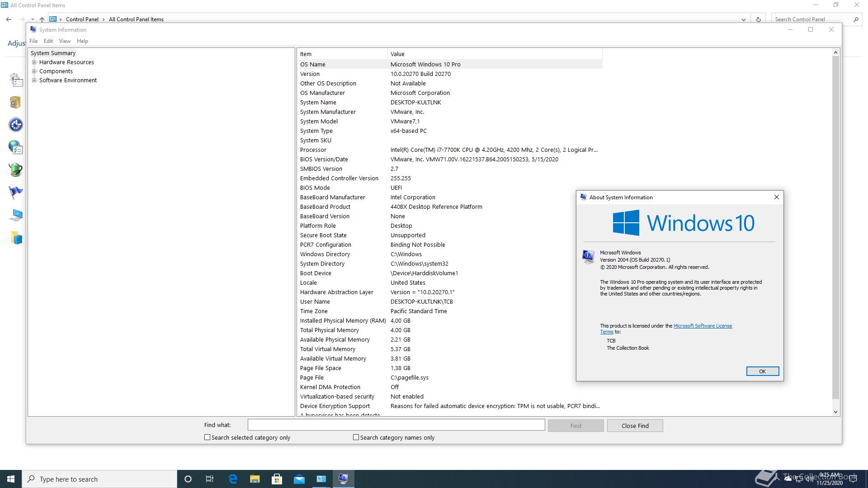Click the computer info icon in About dialog
Screen dimensions: 868x488
(588, 257)
